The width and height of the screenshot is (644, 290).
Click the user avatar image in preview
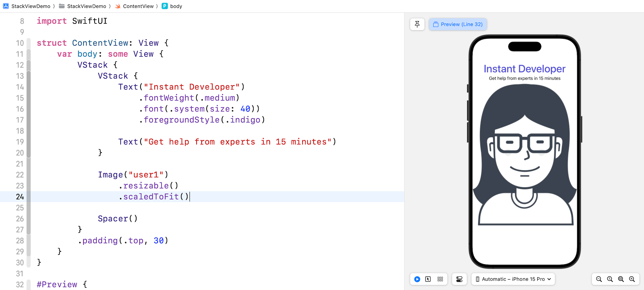pyautogui.click(x=525, y=154)
